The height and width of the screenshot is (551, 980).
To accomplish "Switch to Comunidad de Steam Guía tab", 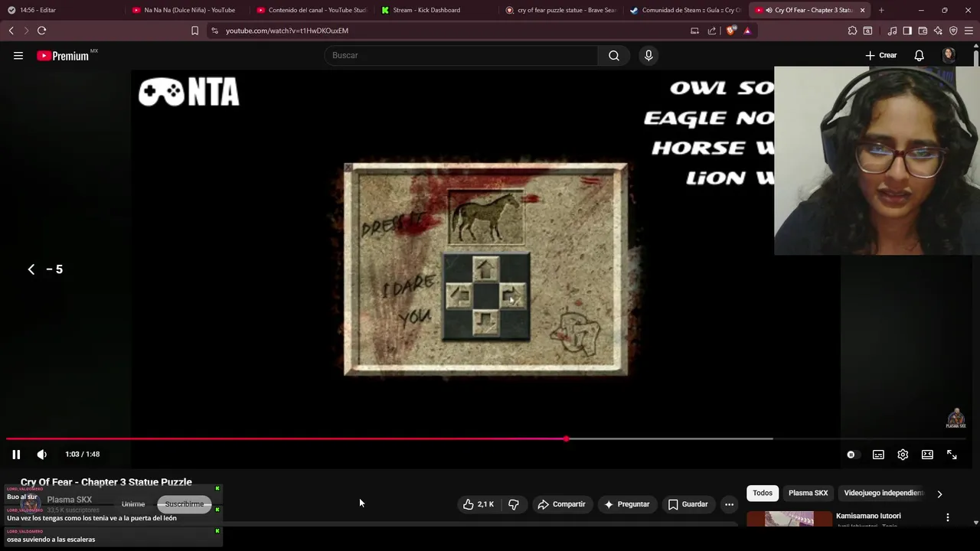I will click(x=685, y=10).
